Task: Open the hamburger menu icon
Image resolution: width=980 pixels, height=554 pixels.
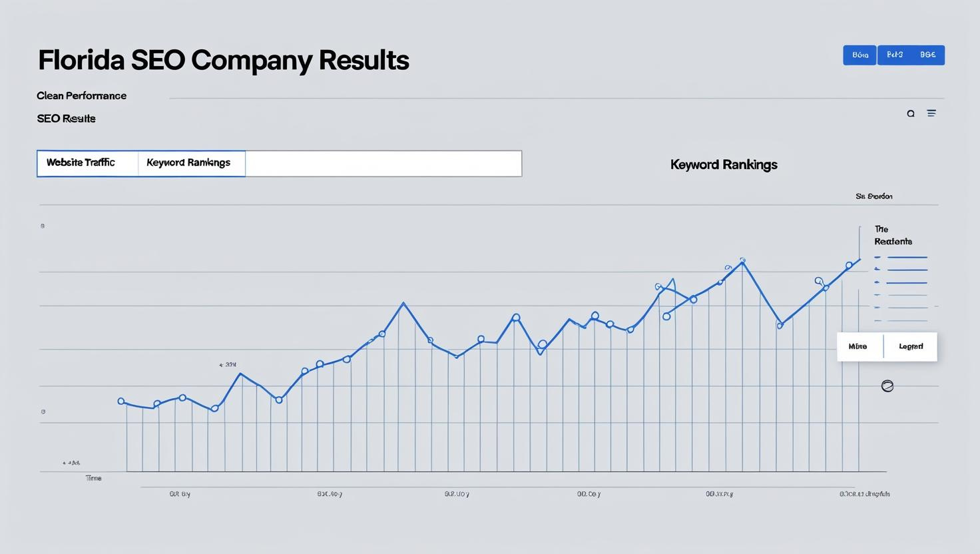Action: [931, 113]
